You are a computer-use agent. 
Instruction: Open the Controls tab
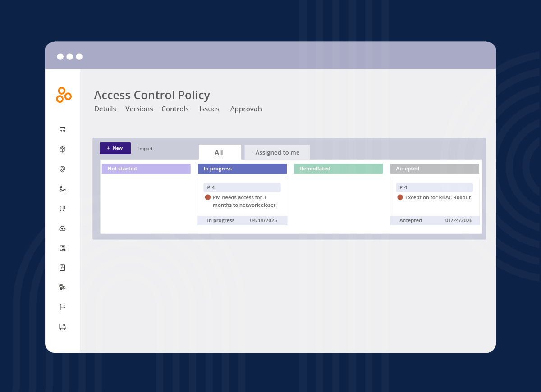[175, 109]
